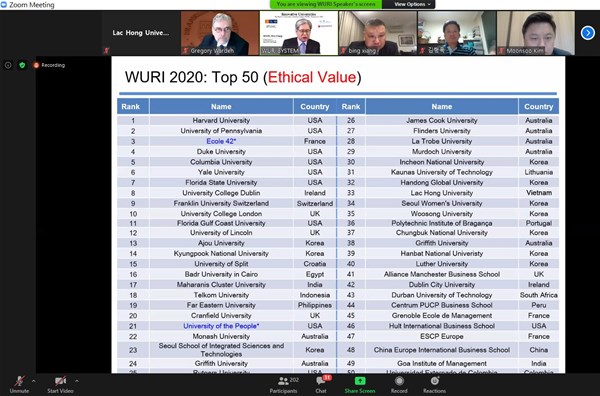The height and width of the screenshot is (396, 600).
Task: Select Gregory Wardeh's video thumbnail
Action: (x=220, y=33)
